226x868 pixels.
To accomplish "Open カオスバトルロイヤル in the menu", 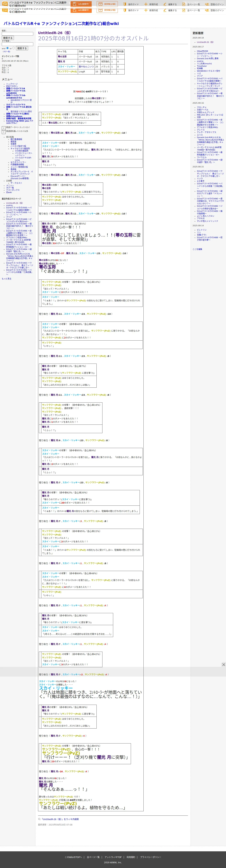I will (x=15, y=105).
